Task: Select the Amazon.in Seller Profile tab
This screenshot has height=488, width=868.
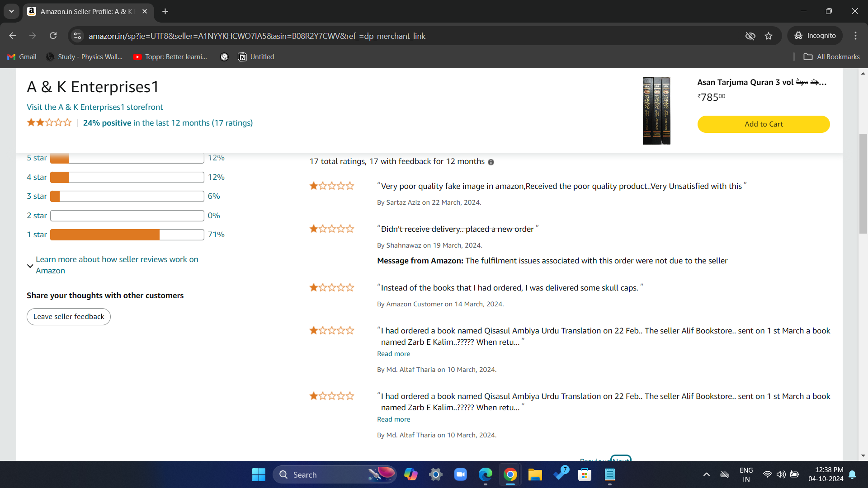Action: tap(86, 11)
